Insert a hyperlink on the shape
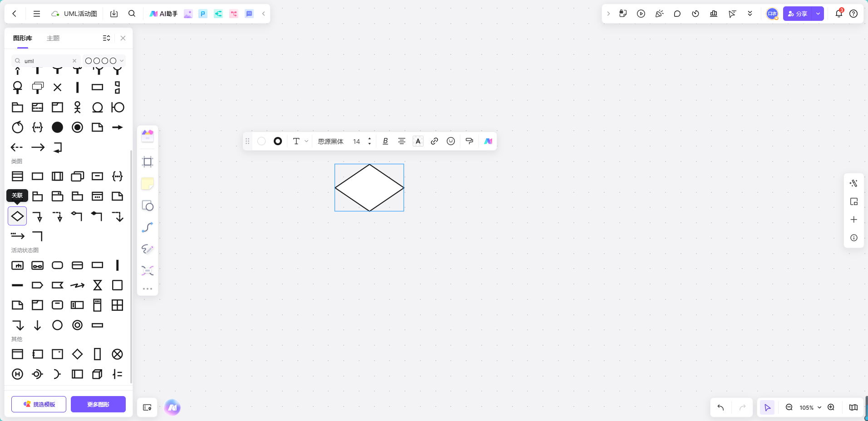Viewport: 868px width, 421px height. [x=434, y=141]
